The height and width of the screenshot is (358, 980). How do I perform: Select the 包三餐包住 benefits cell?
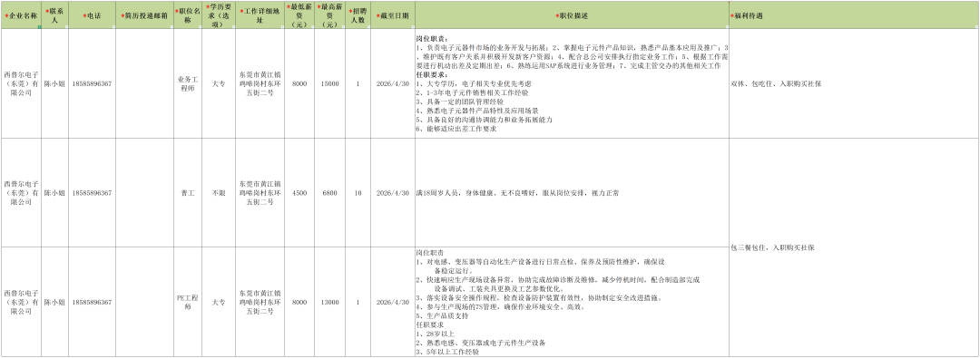(854, 247)
